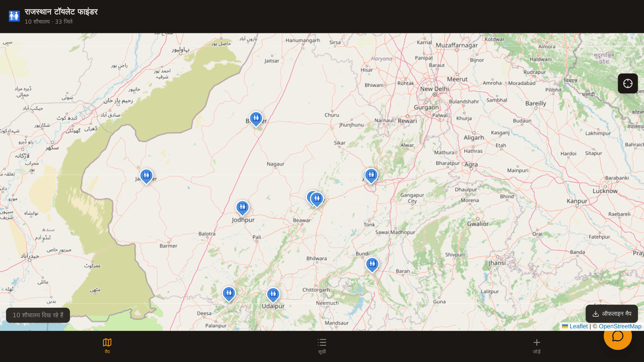Open the orange chat bubble button
The height and width of the screenshot is (362, 644).
(618, 336)
